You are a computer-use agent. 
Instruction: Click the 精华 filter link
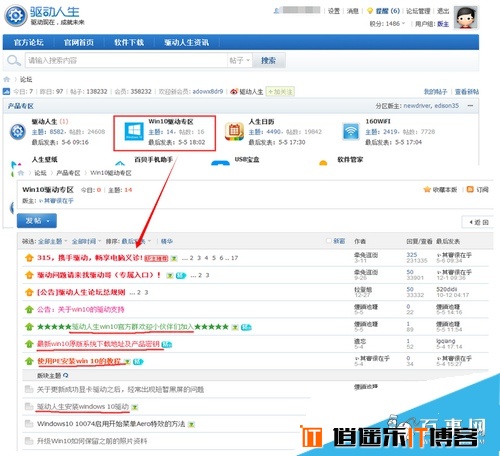pyautogui.click(x=167, y=241)
